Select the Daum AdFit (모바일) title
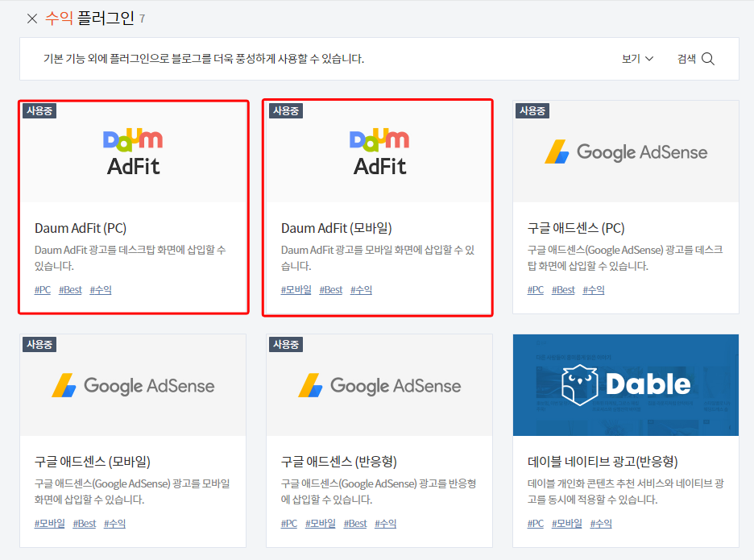Viewport: 754px width, 560px height. pyautogui.click(x=337, y=228)
